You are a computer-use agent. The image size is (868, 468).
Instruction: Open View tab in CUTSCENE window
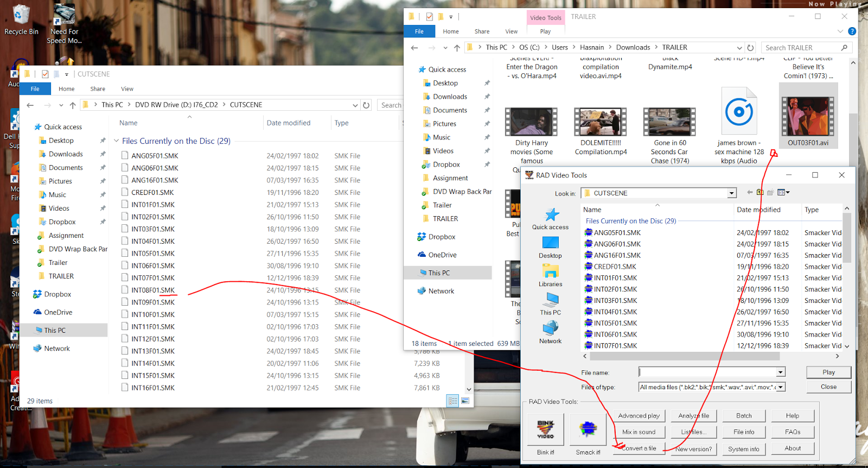pyautogui.click(x=127, y=89)
